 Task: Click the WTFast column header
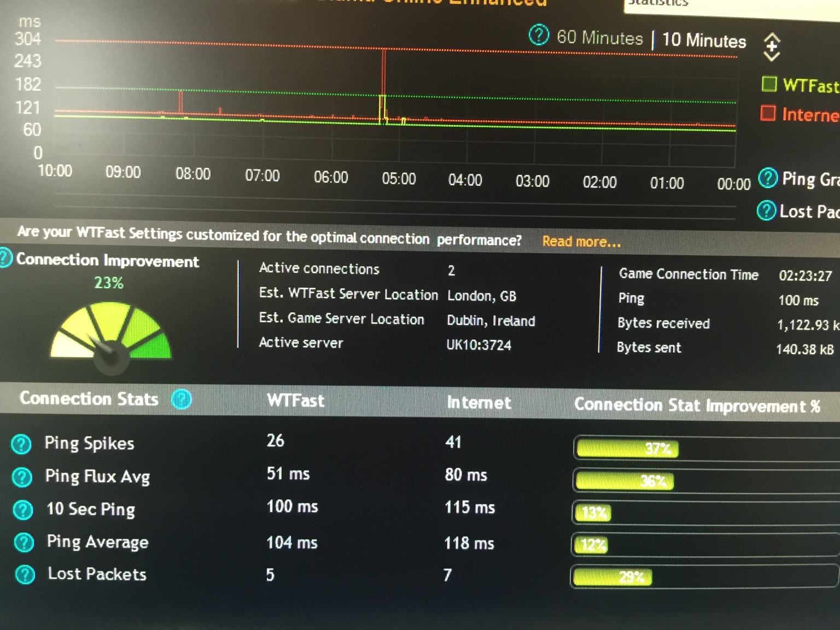[296, 400]
